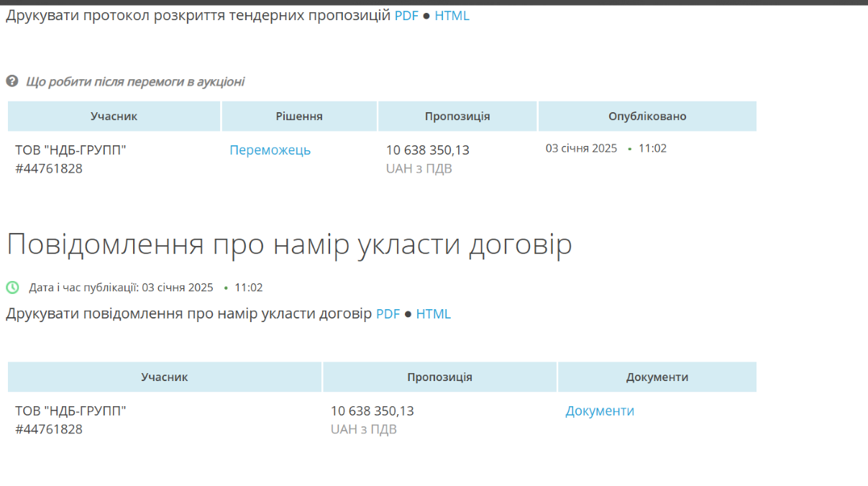Viewport: 868px width, 486px height.
Task: Click 'Друкувати протокол розкриття тендерних пропозицій' text
Action: (198, 16)
